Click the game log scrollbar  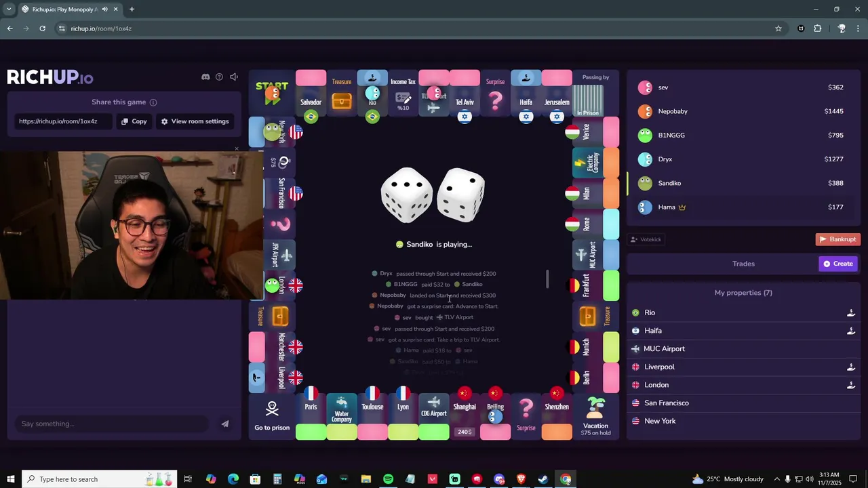(x=547, y=279)
